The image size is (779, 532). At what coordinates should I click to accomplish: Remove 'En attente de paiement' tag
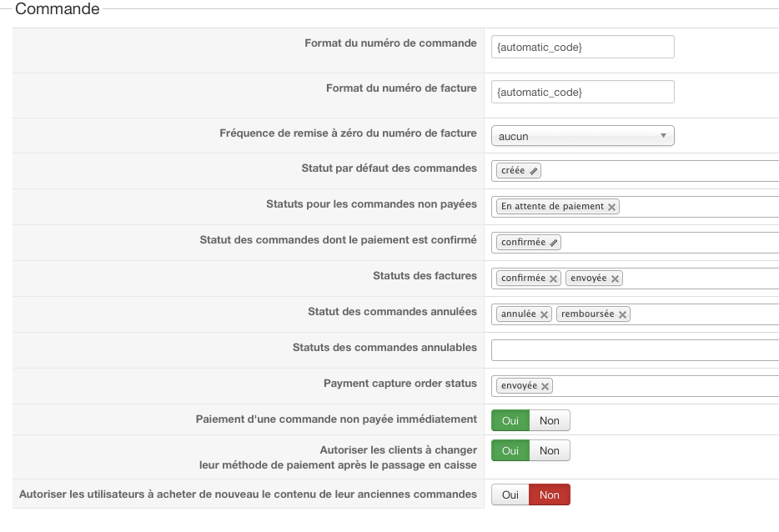(612, 207)
